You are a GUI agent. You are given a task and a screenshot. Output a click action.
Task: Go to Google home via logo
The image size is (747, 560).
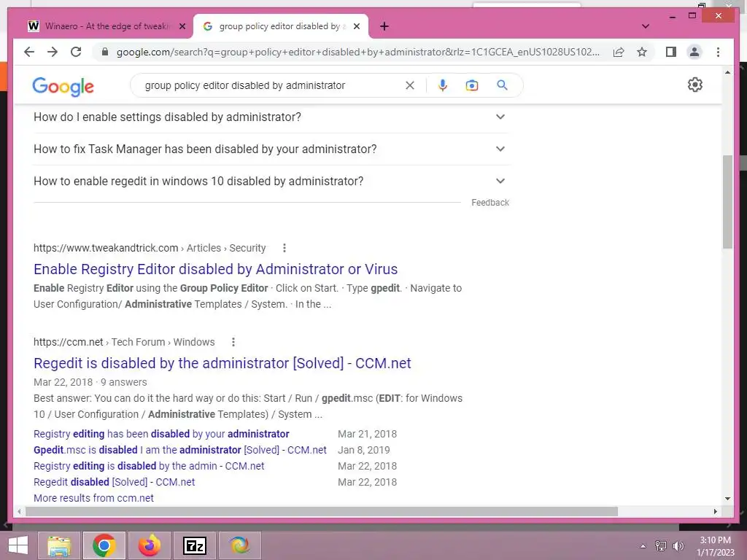[63, 87]
